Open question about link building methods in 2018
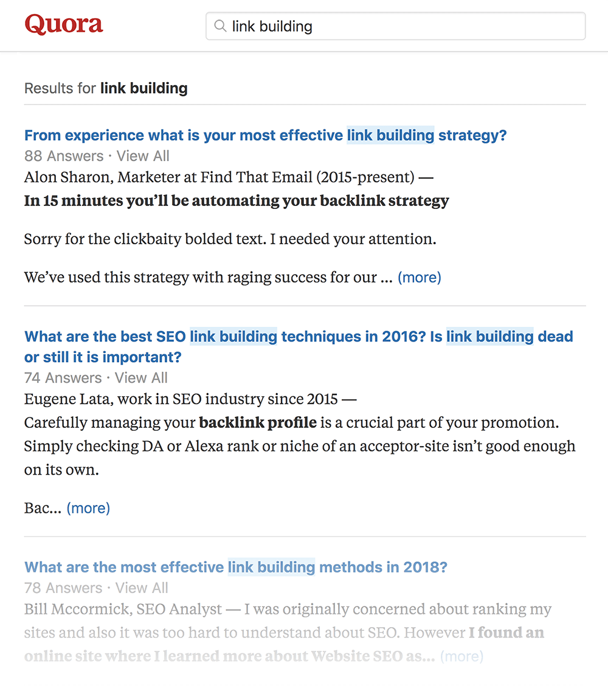Viewport: 608px width, 700px height. [236, 567]
